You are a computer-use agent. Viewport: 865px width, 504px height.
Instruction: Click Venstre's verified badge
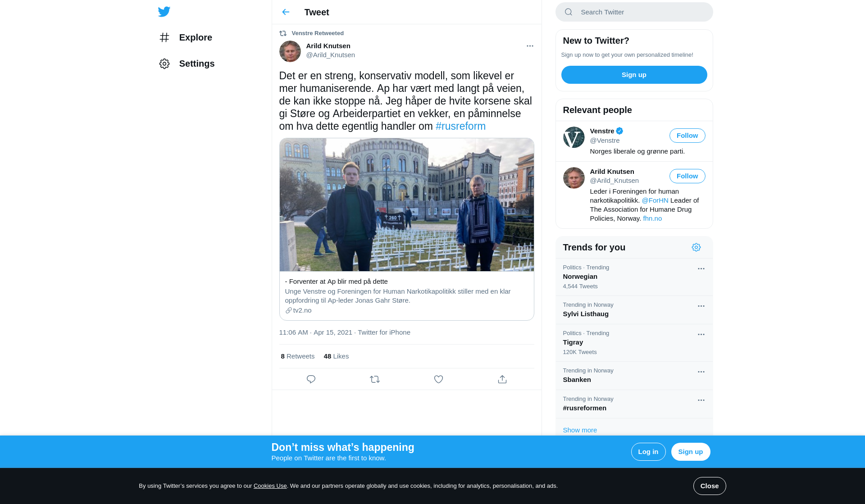pyautogui.click(x=619, y=131)
